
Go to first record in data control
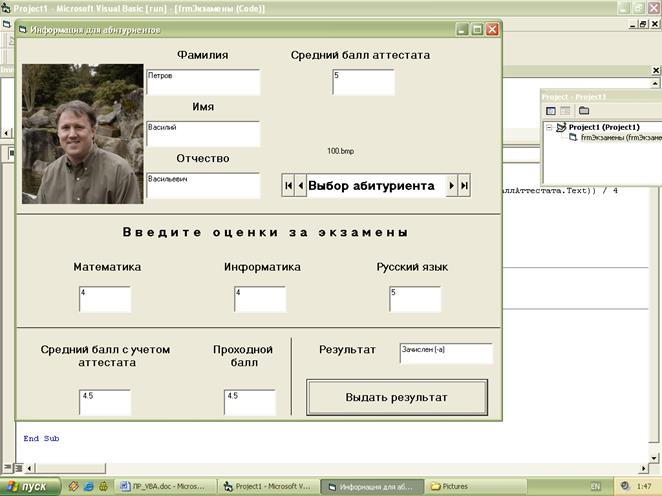pyautogui.click(x=289, y=186)
